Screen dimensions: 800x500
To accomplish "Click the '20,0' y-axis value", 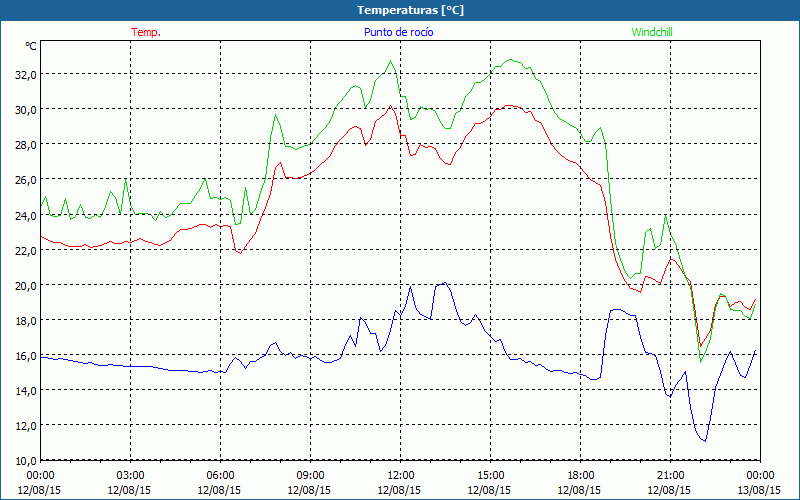I will coord(27,286).
